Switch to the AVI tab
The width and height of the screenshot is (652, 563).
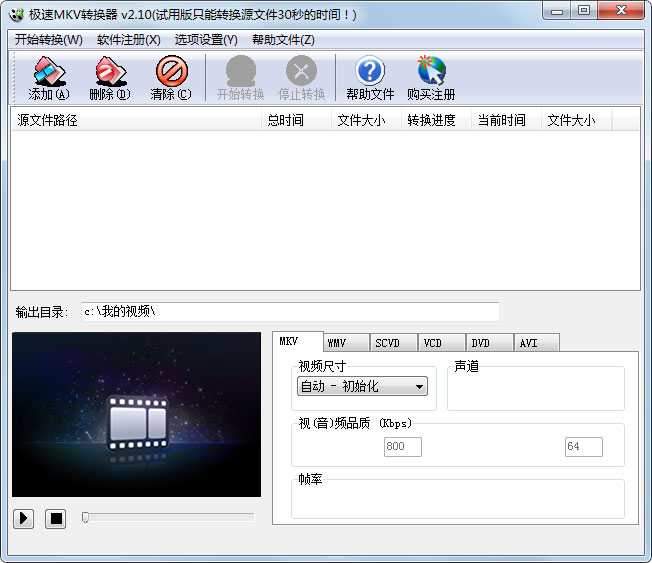(x=537, y=343)
